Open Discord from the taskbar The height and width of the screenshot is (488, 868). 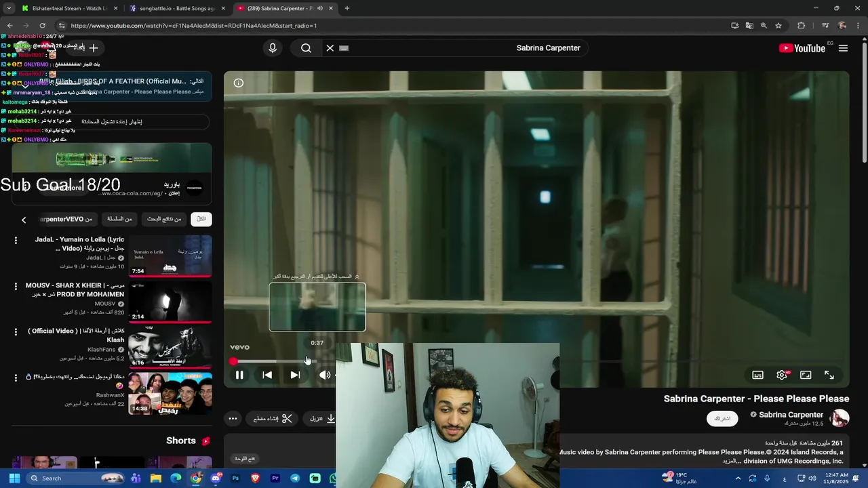pos(216,478)
